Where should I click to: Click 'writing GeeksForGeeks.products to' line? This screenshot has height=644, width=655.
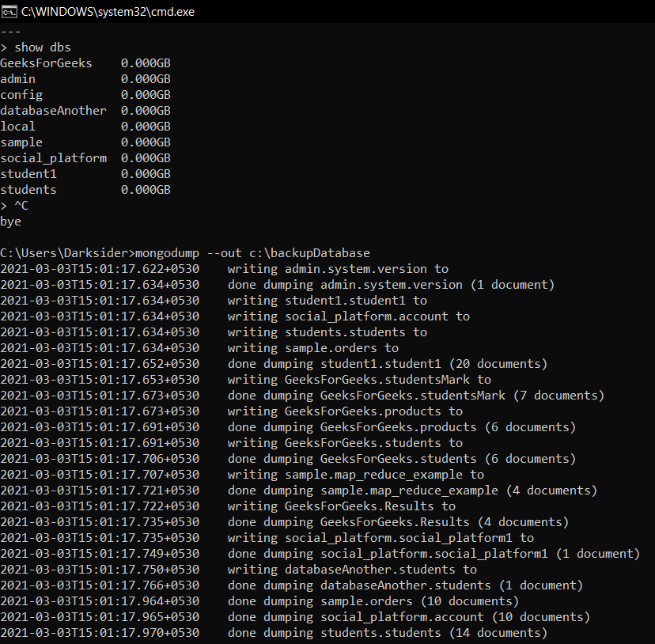tap(345, 411)
